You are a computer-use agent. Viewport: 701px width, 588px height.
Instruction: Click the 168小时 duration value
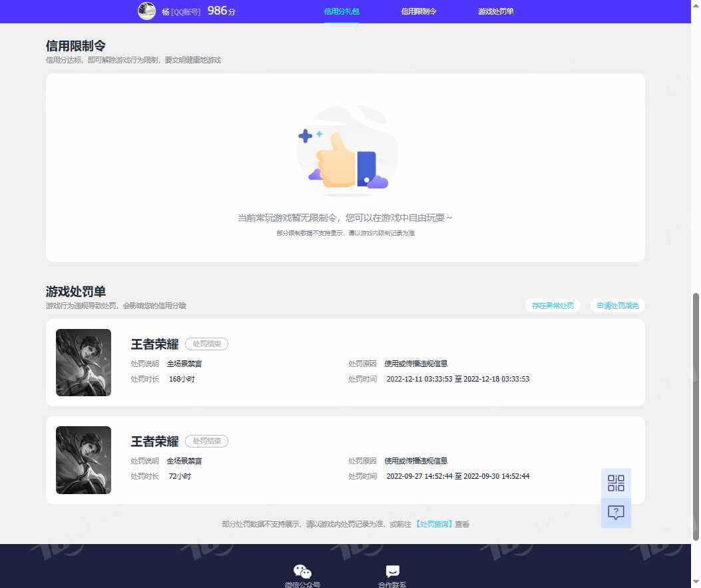coord(182,379)
